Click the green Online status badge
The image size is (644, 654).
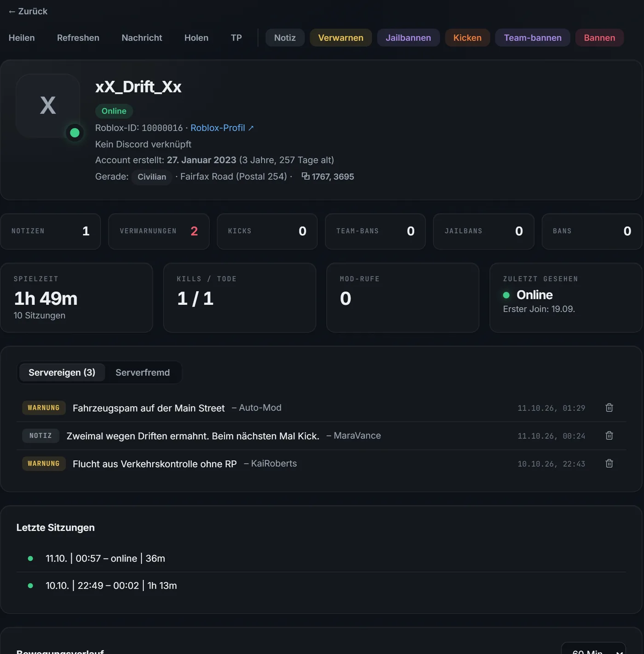tap(114, 111)
